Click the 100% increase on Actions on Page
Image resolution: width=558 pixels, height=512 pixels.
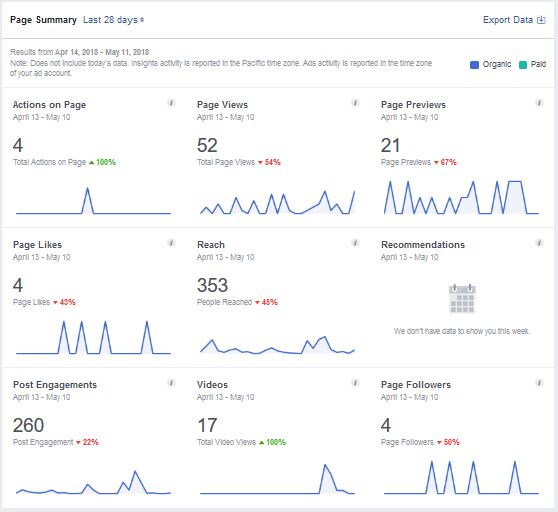(x=102, y=162)
